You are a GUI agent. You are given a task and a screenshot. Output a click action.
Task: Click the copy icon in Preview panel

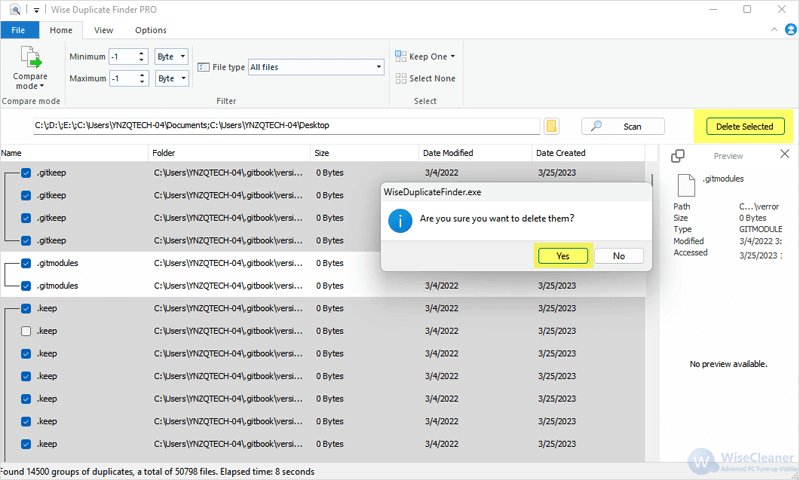[678, 156]
